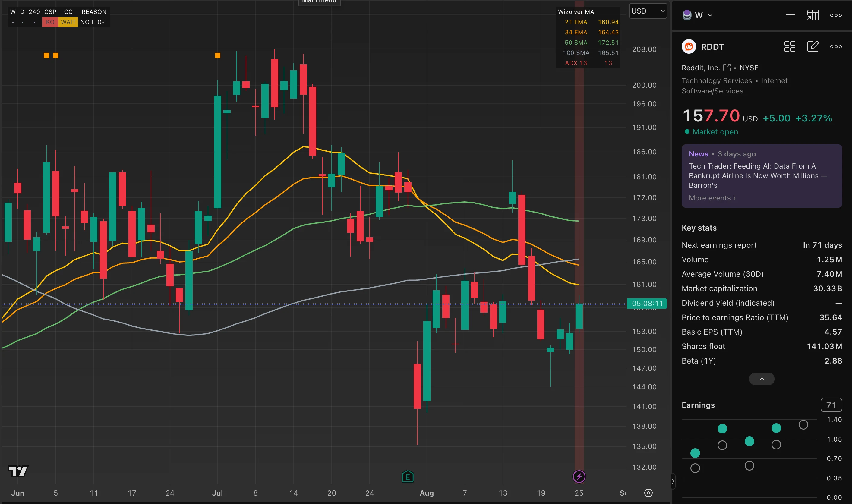Click the KO status cell
Screen dimensions: 852x504
[x=50, y=22]
